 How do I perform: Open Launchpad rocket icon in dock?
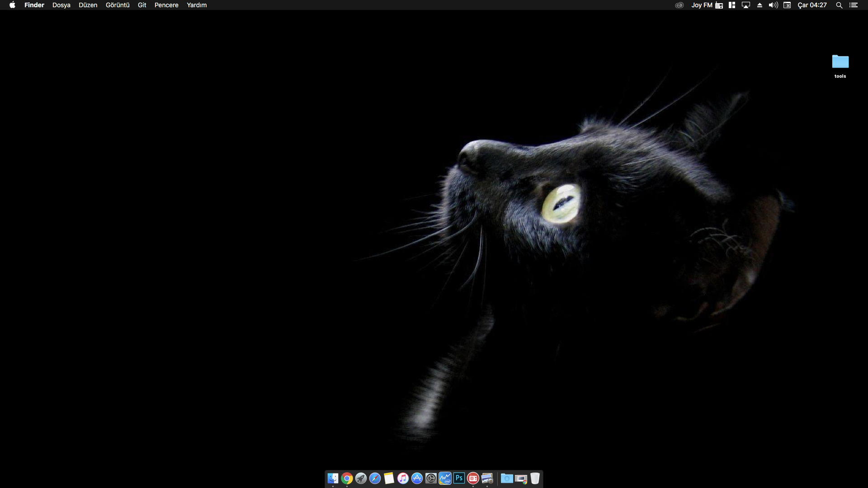pos(361,478)
